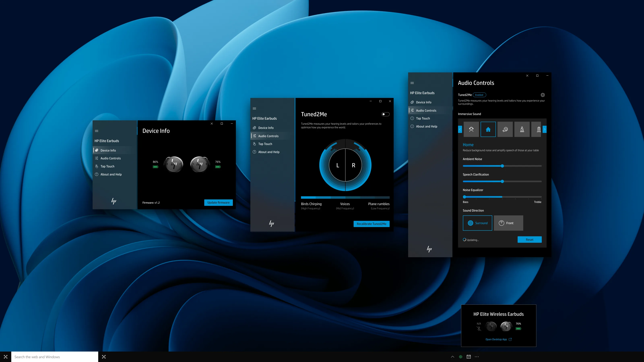Open Tap Touch in Tuned2Me window sidebar
The width and height of the screenshot is (644, 362).
pos(272,144)
